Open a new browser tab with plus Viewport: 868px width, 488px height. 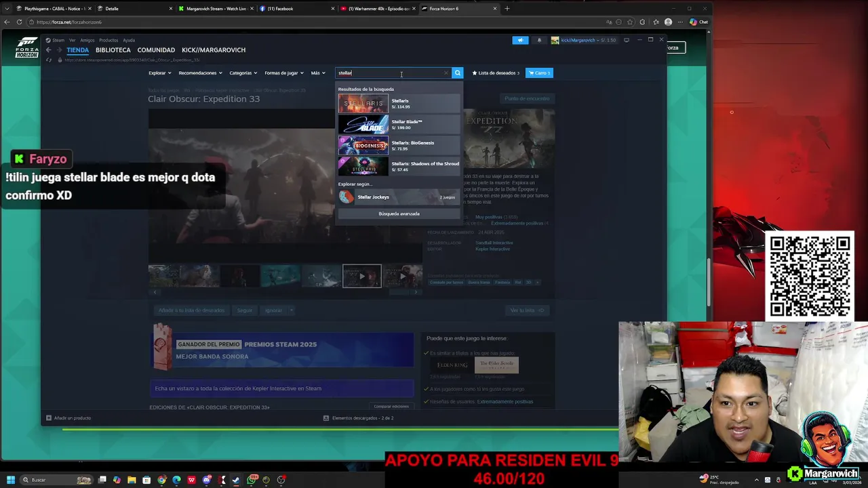[x=507, y=9]
